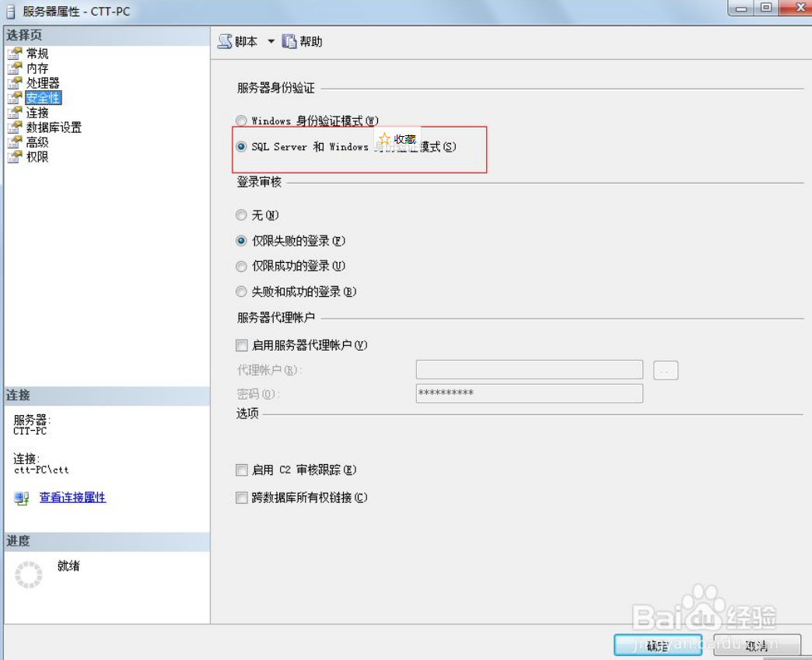This screenshot has height=660, width=812.
Task: Enable 启用 C2 审核跟踪 checkbox
Action: pos(241,470)
